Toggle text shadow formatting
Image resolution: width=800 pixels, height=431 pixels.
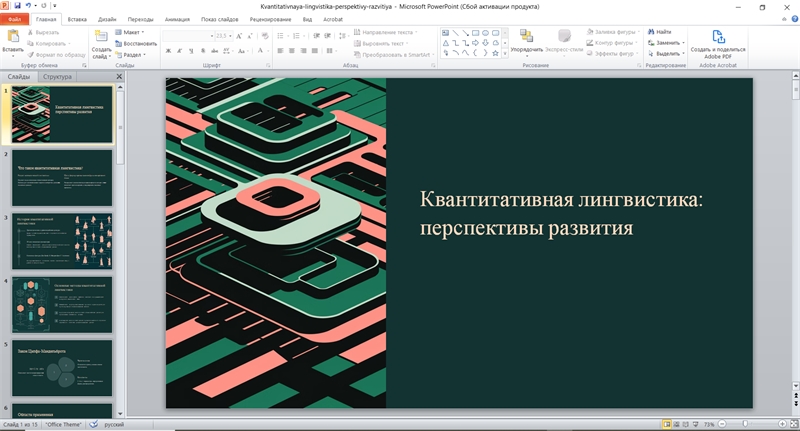[203, 50]
